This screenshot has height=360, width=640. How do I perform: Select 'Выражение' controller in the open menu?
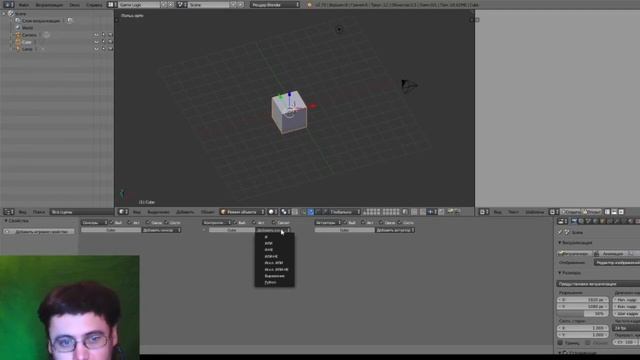[274, 276]
